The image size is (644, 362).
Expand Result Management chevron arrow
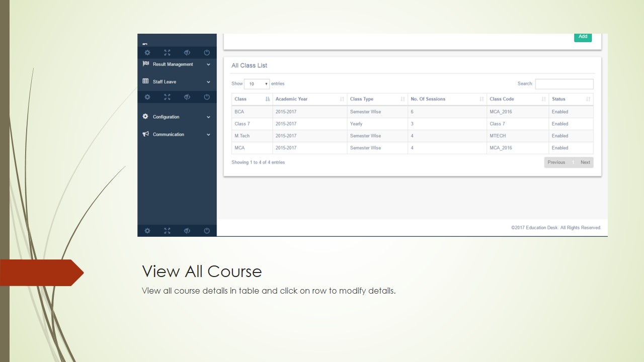coord(208,64)
